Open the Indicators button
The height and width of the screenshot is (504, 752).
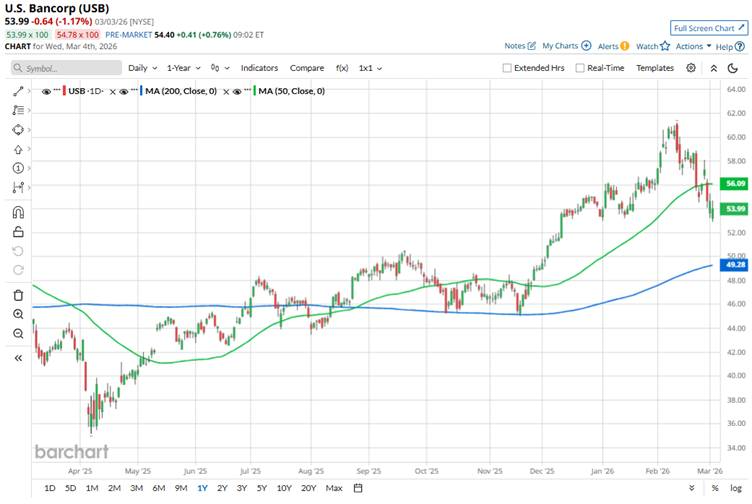259,68
